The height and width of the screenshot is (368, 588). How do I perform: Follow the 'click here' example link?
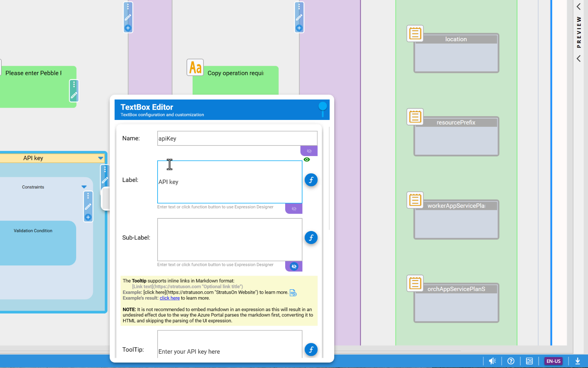[169, 298]
